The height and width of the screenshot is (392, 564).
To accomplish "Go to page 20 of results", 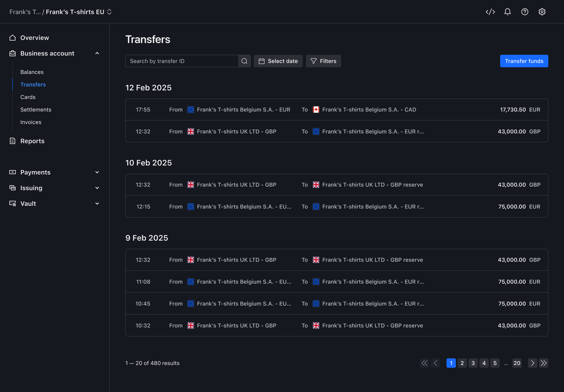I will click(517, 363).
